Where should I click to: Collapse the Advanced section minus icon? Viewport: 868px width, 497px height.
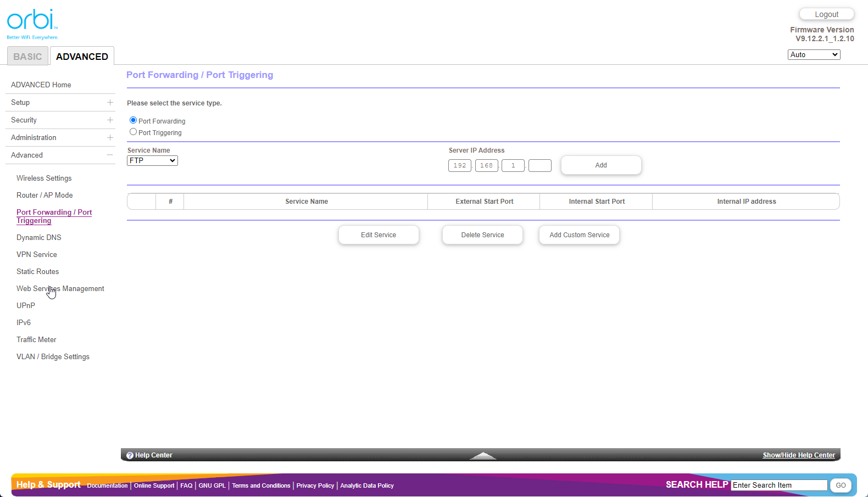point(110,155)
